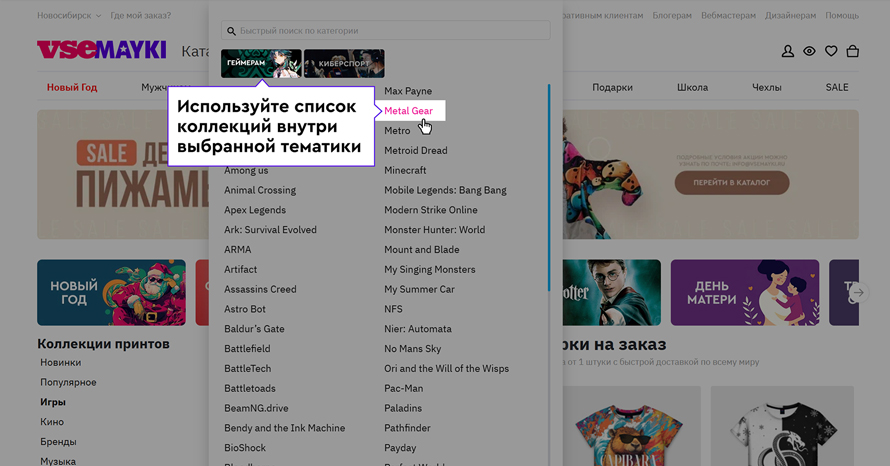Open the Assassins Creed collection
Viewport: 890px width, 466px height.
pos(261,289)
